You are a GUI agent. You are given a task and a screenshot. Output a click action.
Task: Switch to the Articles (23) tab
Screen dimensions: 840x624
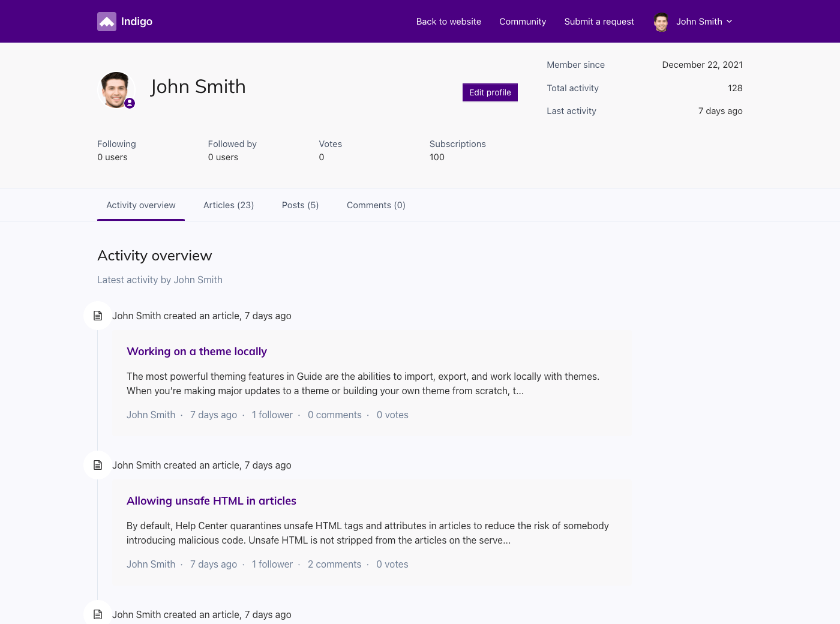click(x=229, y=205)
